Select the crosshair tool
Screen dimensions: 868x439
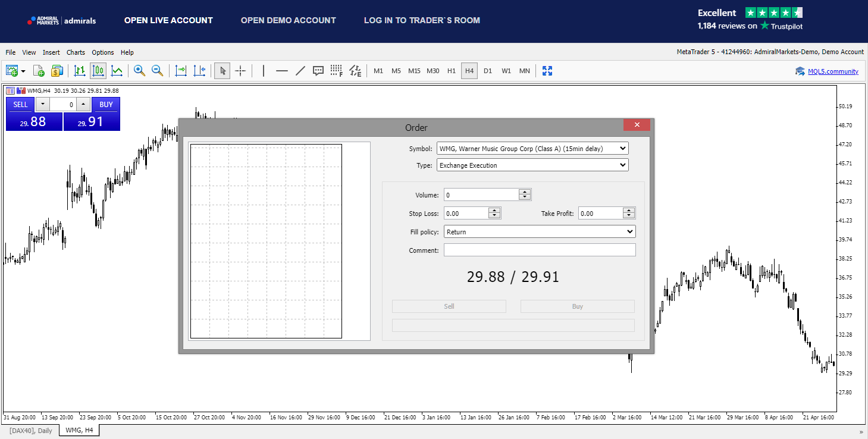[240, 71]
